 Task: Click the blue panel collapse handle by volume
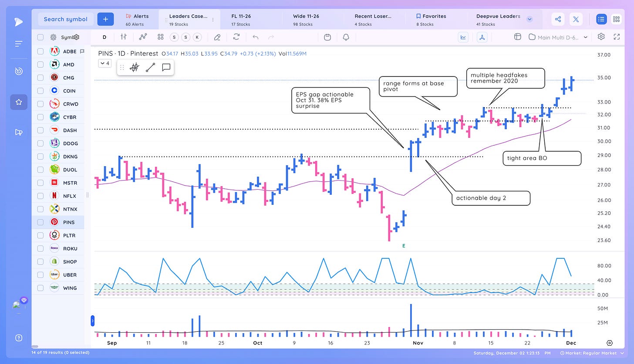coord(92,321)
